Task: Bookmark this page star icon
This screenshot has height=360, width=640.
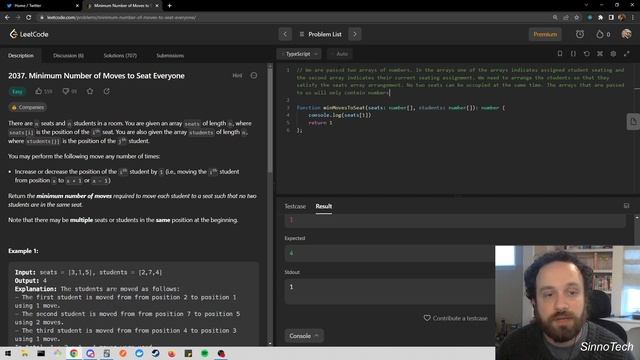Action: point(576,18)
